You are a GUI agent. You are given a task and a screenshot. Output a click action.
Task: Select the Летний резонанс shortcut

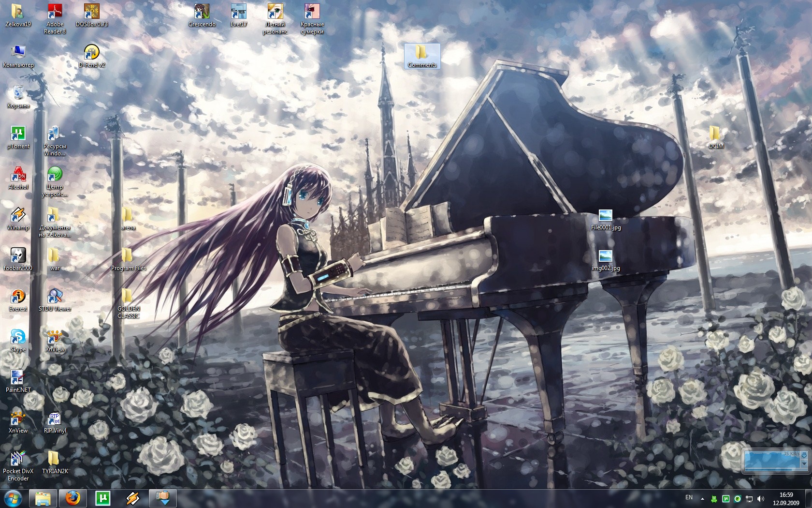click(275, 18)
